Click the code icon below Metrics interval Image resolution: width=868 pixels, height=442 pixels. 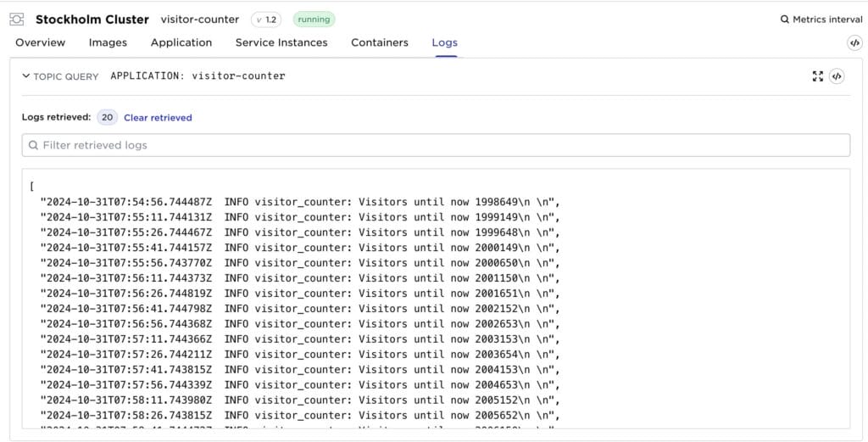tap(854, 42)
